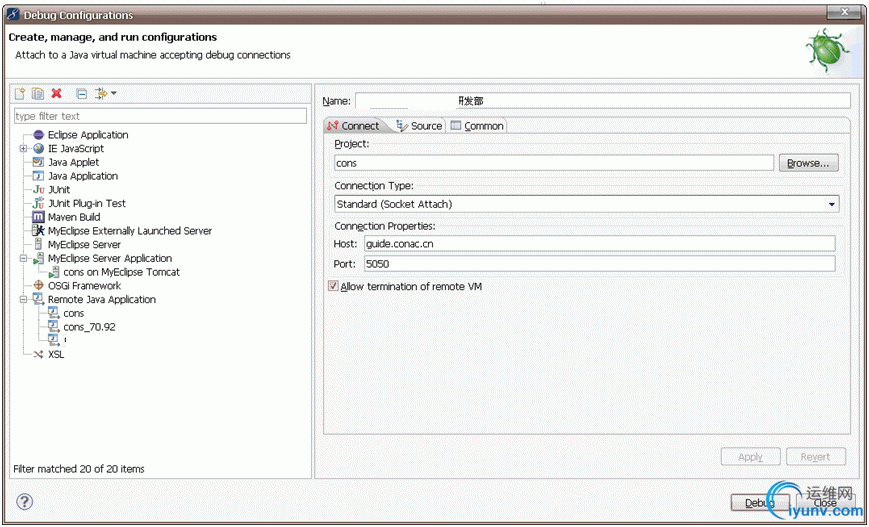Click the MyEclipse Server Application icon
869x527 pixels.
38,258
